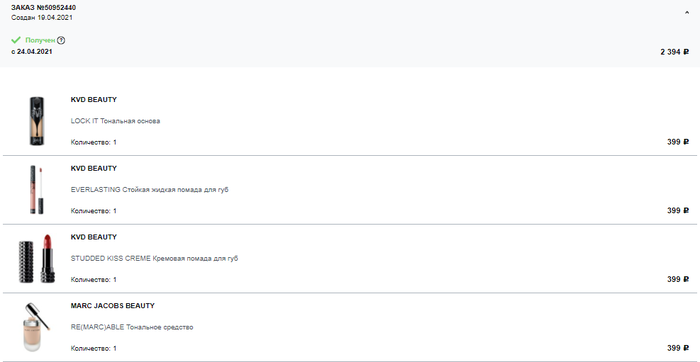Click the order creation date 19.04.2021
700x362 pixels.
(x=55, y=18)
